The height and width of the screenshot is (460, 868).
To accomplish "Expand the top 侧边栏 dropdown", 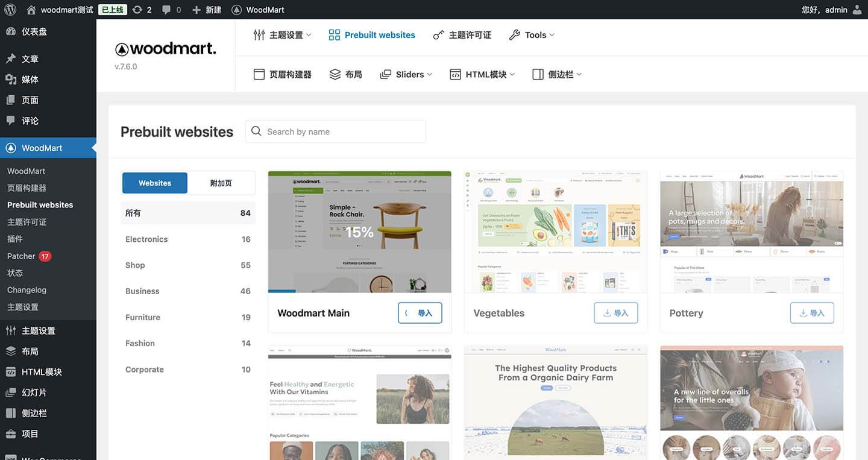I will pyautogui.click(x=558, y=74).
